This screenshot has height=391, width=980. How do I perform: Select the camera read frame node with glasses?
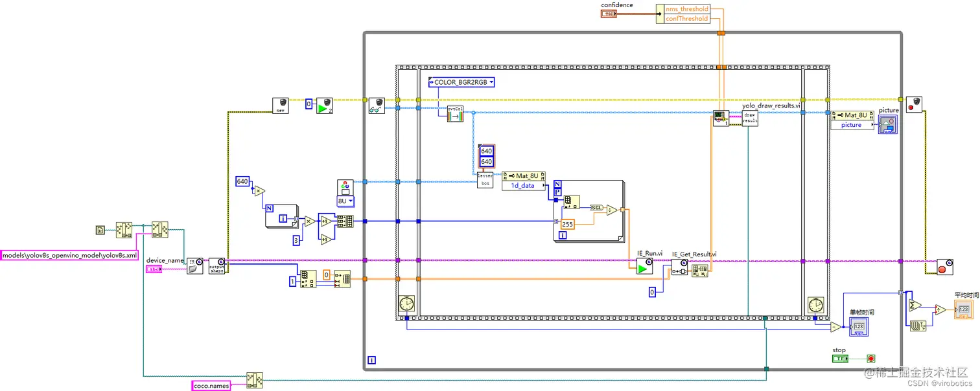click(376, 106)
